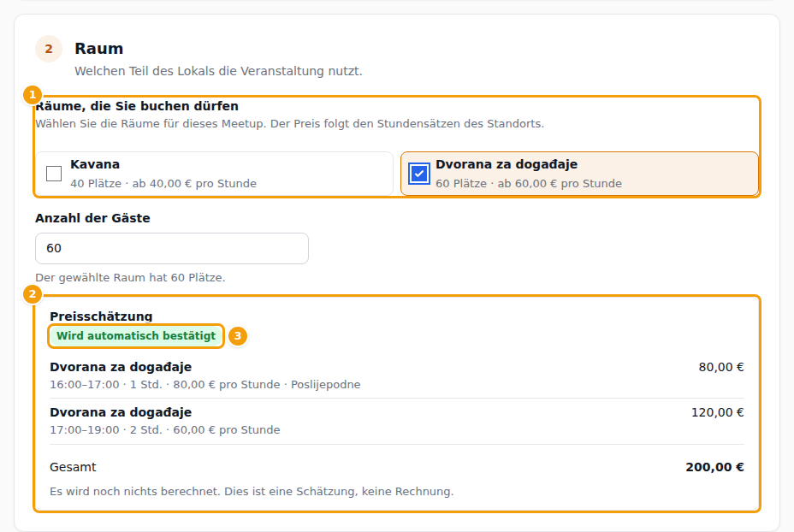The width and height of the screenshot is (794, 532).
Task: Click the 'Raum' section heading
Action: pyautogui.click(x=98, y=49)
